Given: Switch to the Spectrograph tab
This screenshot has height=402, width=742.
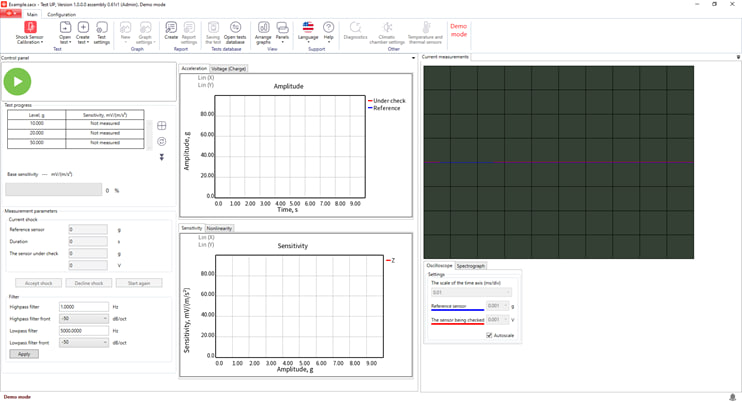Looking at the screenshot, I should (x=470, y=266).
